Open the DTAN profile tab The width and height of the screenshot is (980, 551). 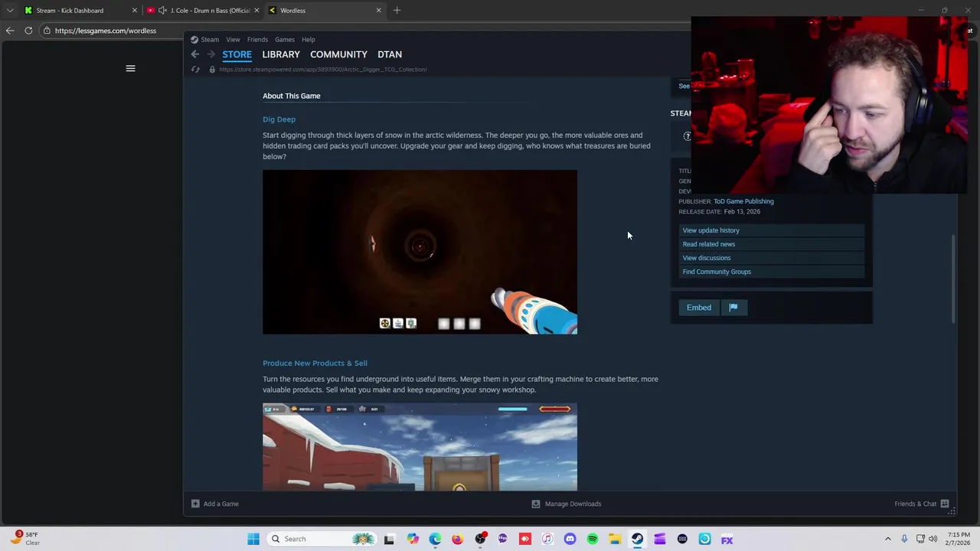tap(390, 54)
